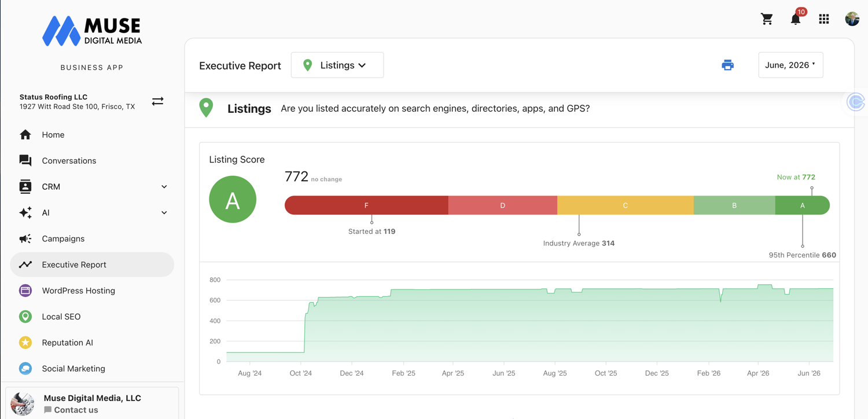The image size is (868, 419).
Task: Click the 772 score value
Action: tap(296, 177)
